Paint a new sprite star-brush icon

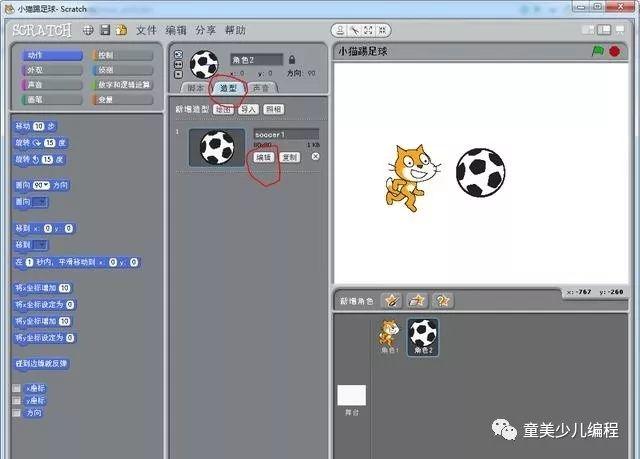coord(391,301)
